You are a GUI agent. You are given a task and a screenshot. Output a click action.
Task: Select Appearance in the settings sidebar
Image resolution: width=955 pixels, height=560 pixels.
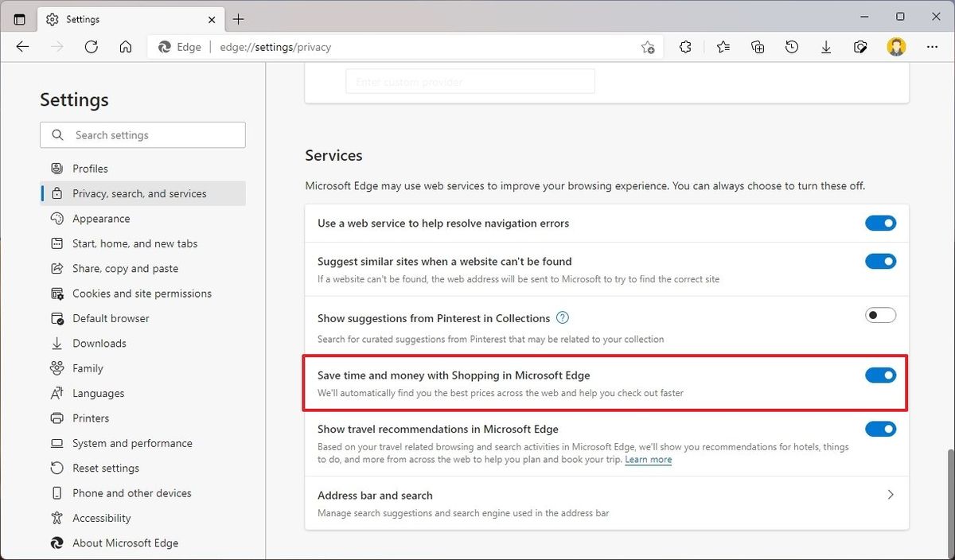click(102, 218)
